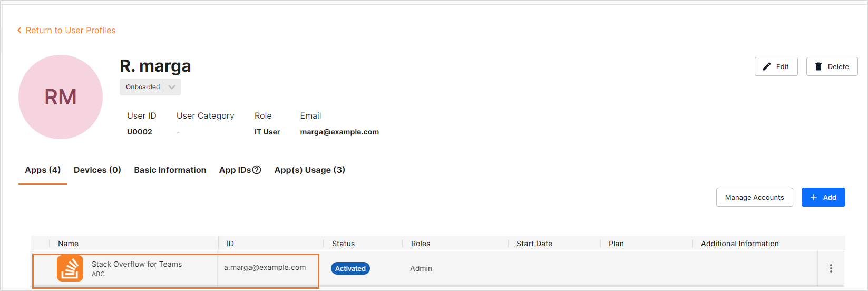
Task: Open the Return to User Profiles link
Action: tap(71, 31)
